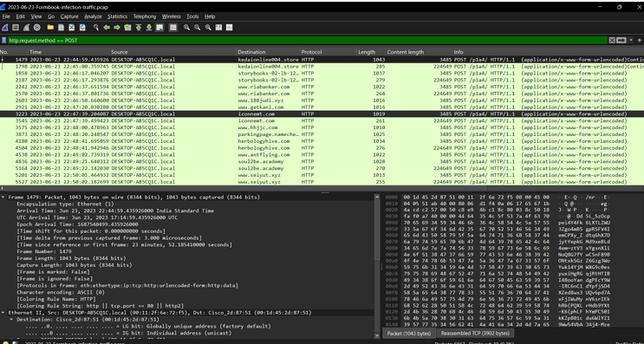Open the View menu
This screenshot has height=344, width=644.
(x=36, y=16)
